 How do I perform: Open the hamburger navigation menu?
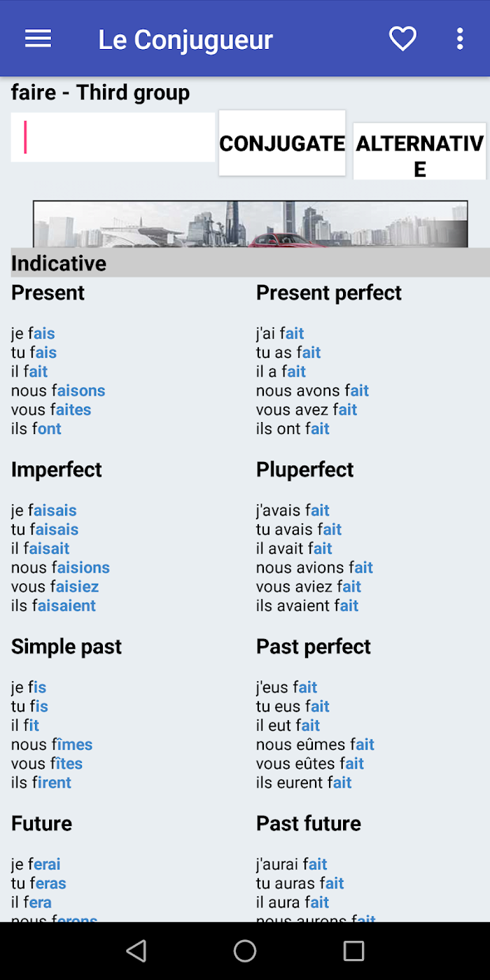pos(38,39)
